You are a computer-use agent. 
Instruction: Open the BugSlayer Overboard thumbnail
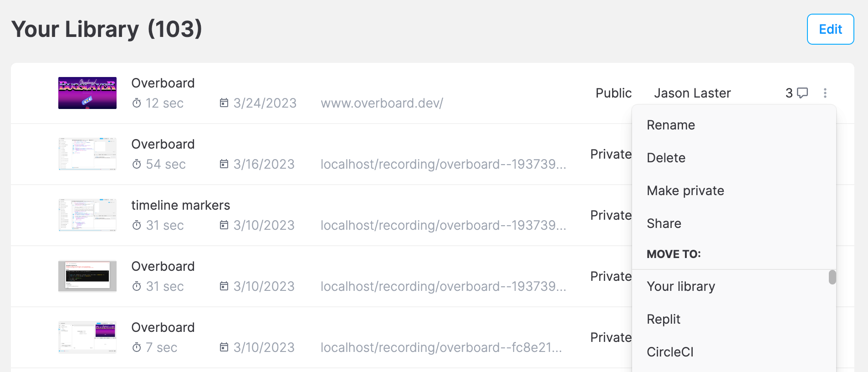coord(87,93)
